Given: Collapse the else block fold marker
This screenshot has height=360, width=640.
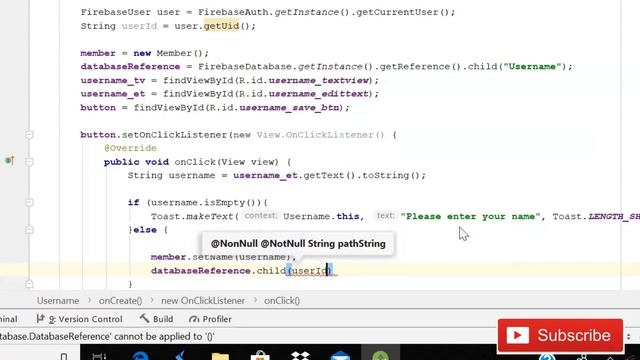Looking at the screenshot, I should (x=29, y=230).
